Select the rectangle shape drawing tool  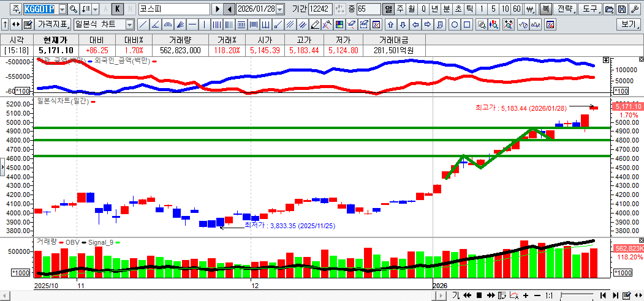coord(467,24)
